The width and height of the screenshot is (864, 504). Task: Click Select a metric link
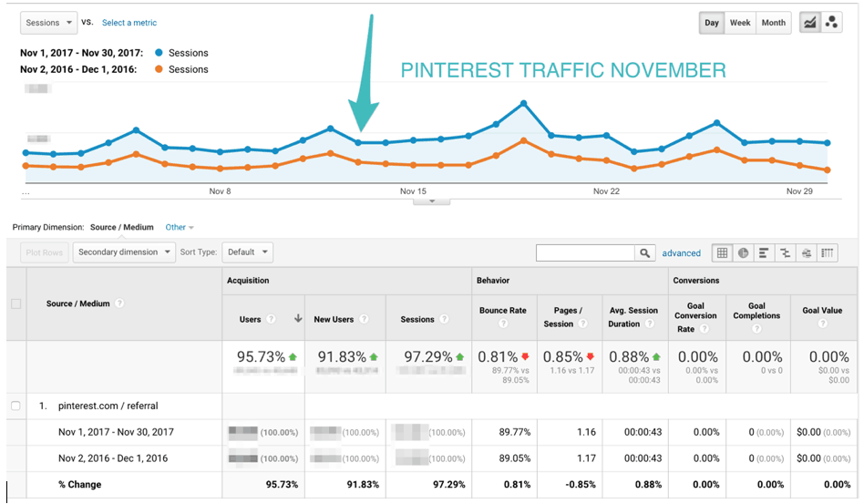pos(129,23)
